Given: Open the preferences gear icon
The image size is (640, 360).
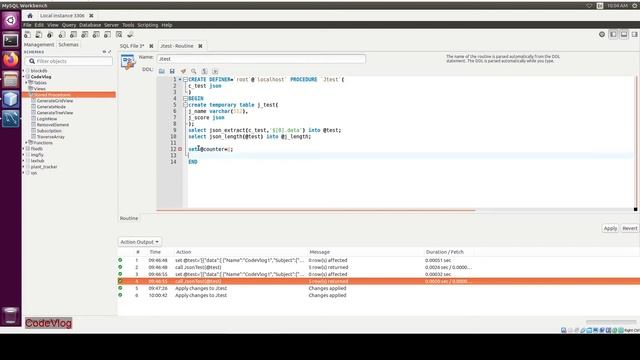Looking at the screenshot, I should pyautogui.click(x=602, y=35).
